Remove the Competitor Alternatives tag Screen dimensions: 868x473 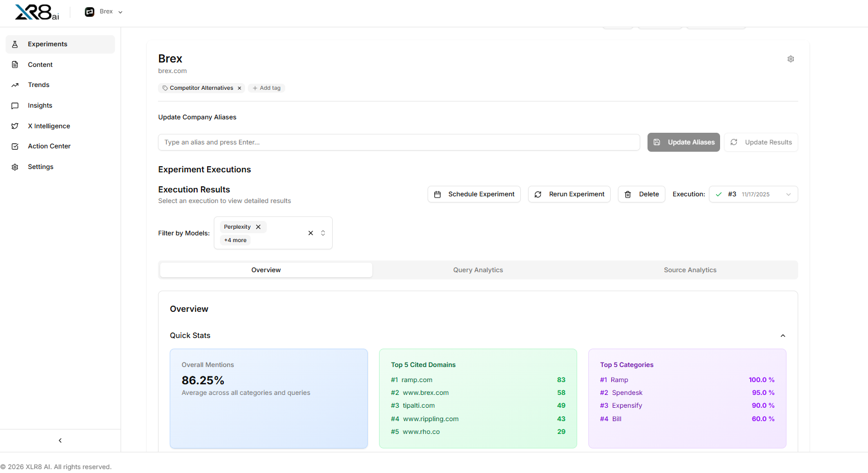(239, 88)
